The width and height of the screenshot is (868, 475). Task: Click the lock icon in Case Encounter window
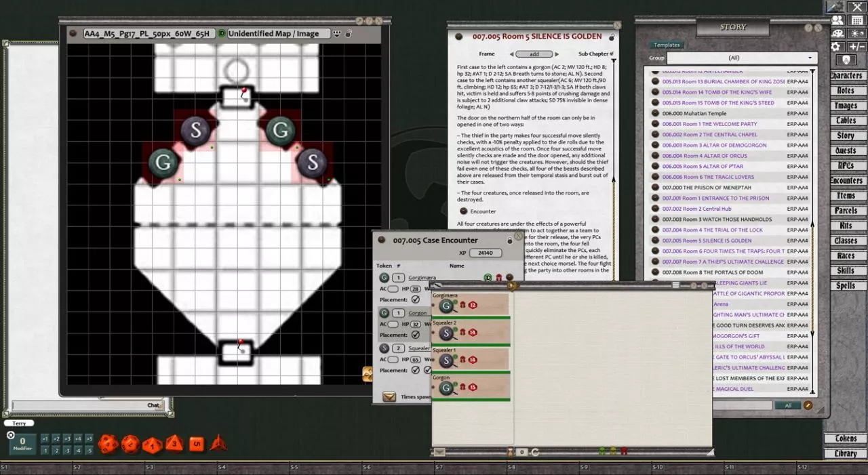coord(509,240)
